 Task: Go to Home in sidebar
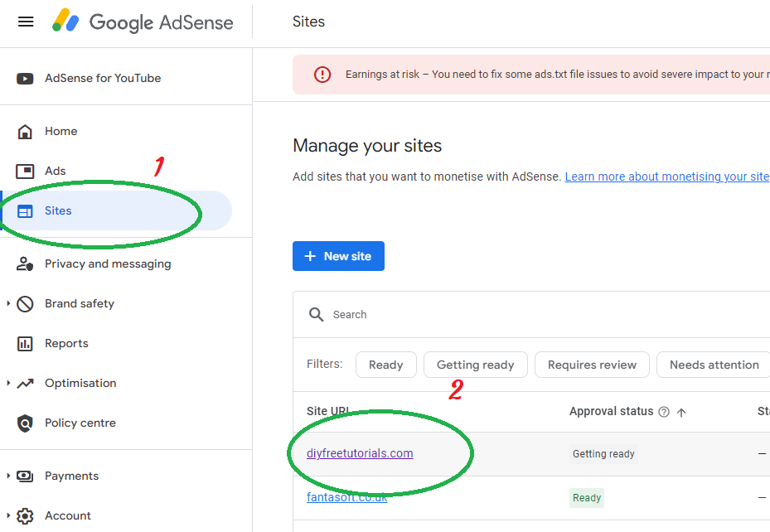point(61,132)
